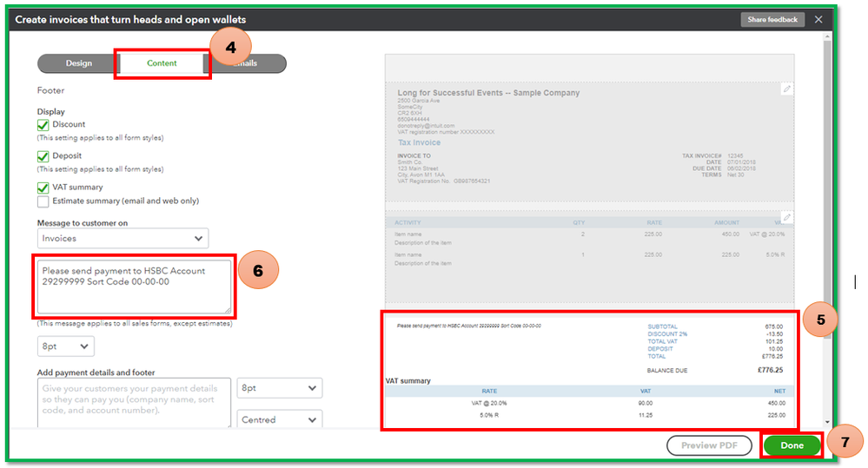This screenshot has width=868, height=468.
Task: Click the company name in invoice preview
Action: tap(488, 93)
